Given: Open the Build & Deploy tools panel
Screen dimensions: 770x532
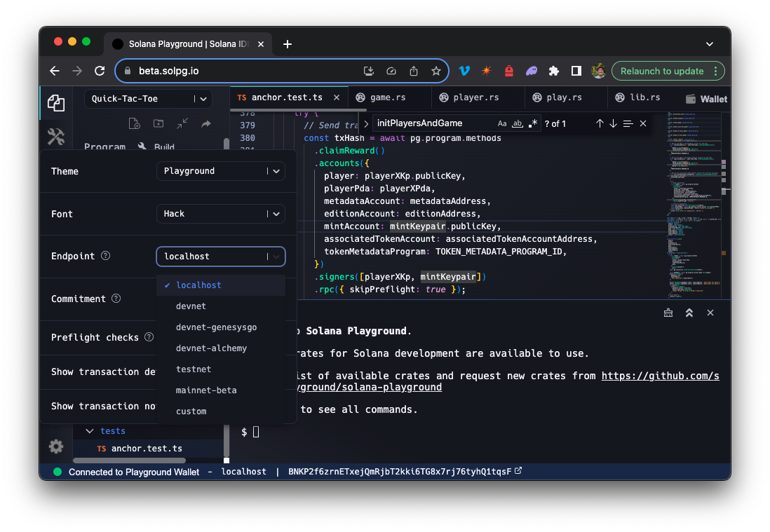Looking at the screenshot, I should pyautogui.click(x=56, y=137).
